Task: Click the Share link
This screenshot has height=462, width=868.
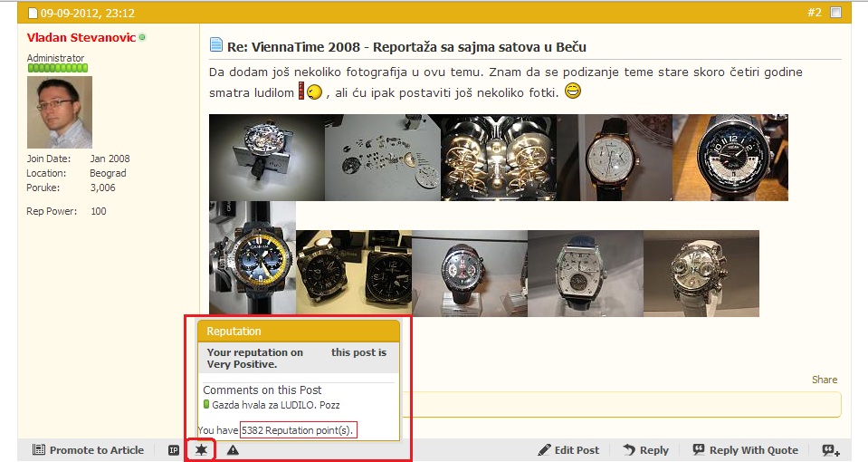Action: point(824,380)
